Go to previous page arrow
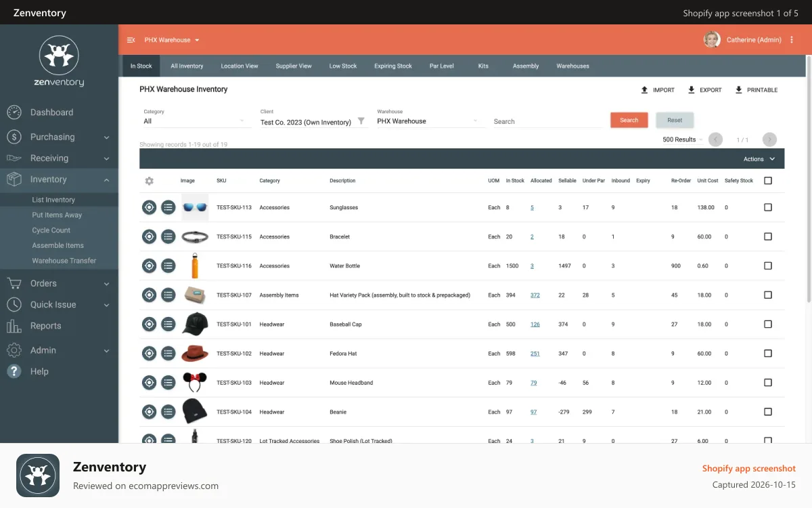The width and height of the screenshot is (812, 508). point(716,140)
